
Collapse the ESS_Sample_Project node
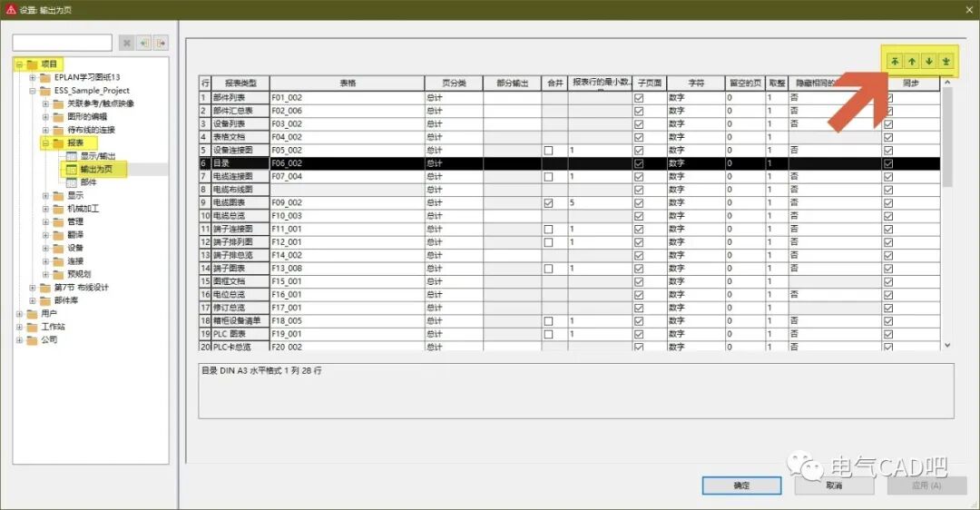coord(33,91)
